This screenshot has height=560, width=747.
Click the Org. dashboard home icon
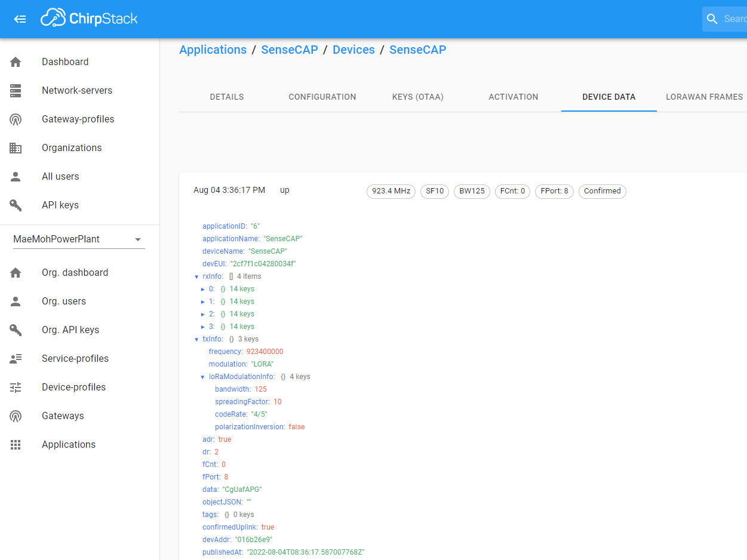tap(16, 273)
